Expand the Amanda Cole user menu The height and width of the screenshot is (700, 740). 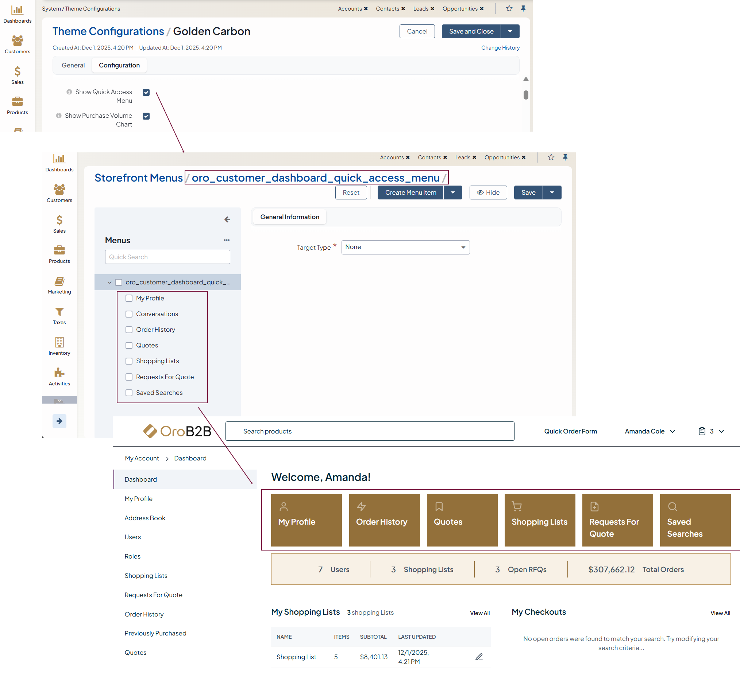[650, 431]
